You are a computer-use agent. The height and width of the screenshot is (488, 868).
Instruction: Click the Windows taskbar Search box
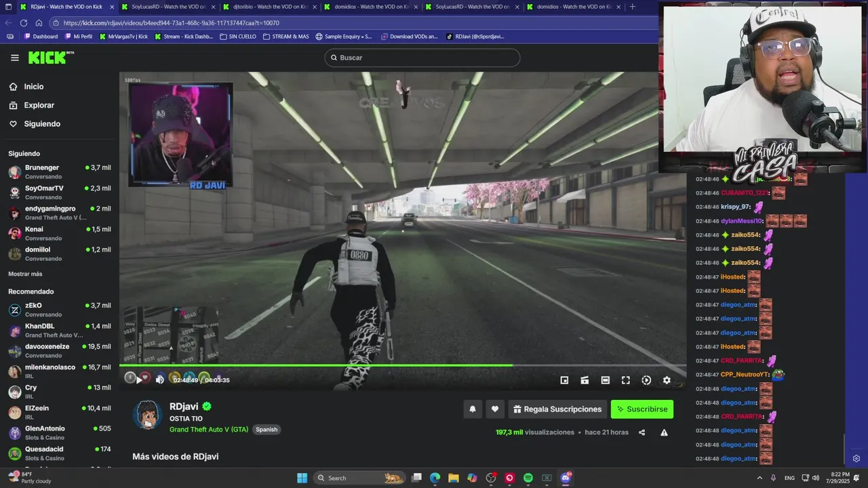pyautogui.click(x=359, y=478)
